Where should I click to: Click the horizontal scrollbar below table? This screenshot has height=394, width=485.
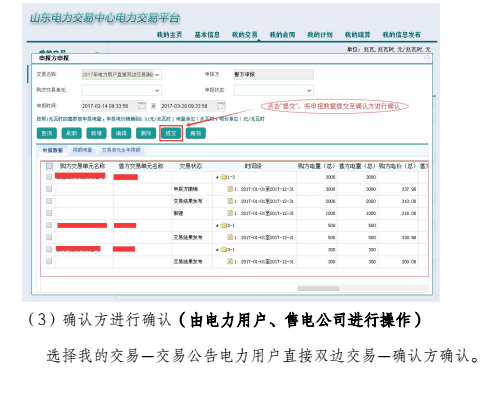coord(318,289)
